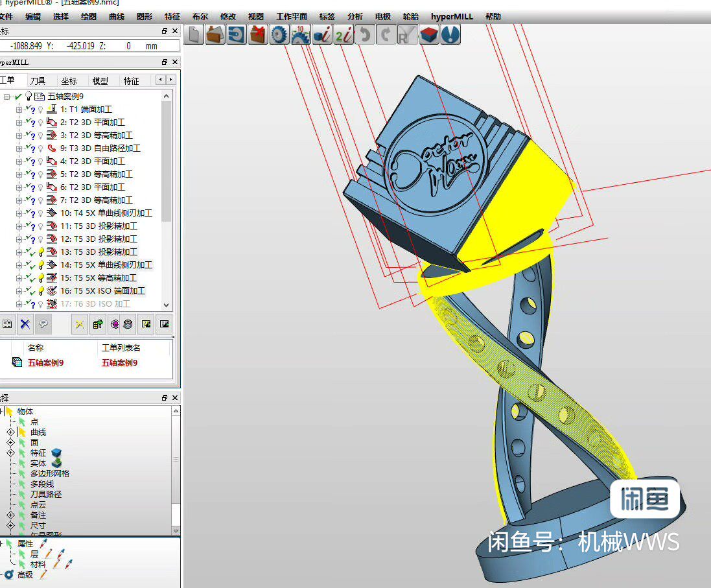The width and height of the screenshot is (711, 588).
Task: Switch to the 模型 tab
Action: pos(100,81)
